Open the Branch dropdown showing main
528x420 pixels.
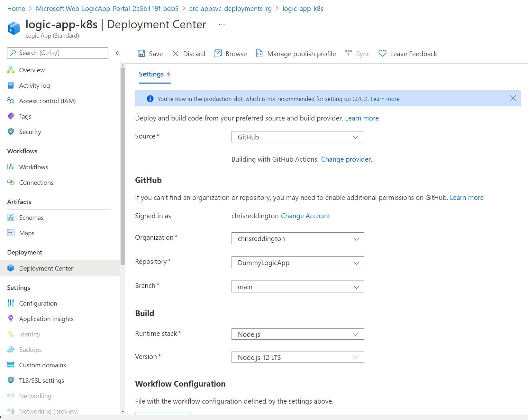(298, 287)
